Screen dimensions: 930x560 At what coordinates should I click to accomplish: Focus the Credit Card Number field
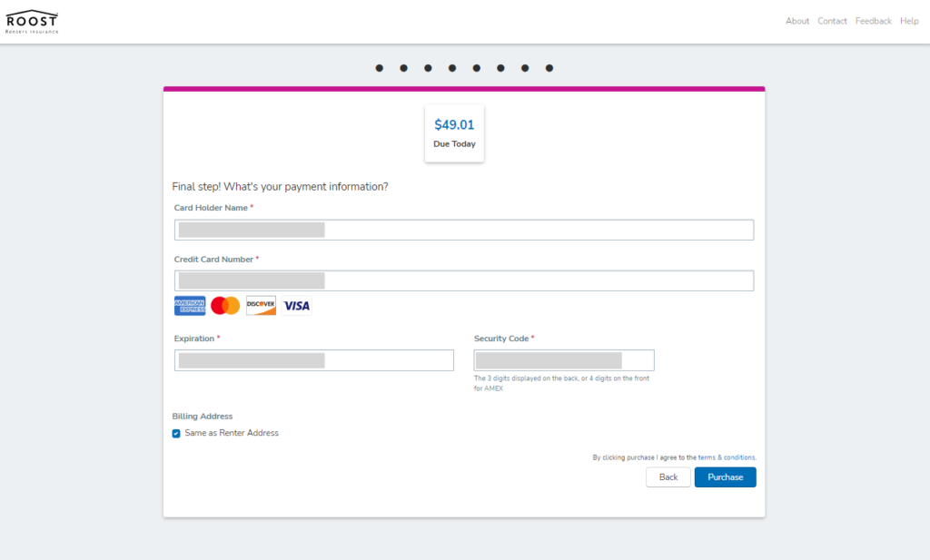click(464, 280)
